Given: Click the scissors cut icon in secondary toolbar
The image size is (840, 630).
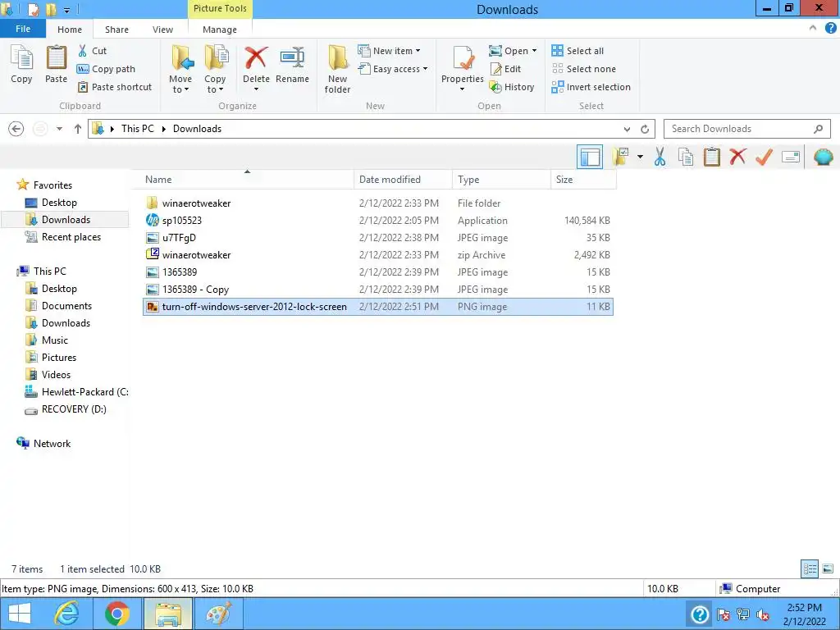Looking at the screenshot, I should click(x=660, y=157).
